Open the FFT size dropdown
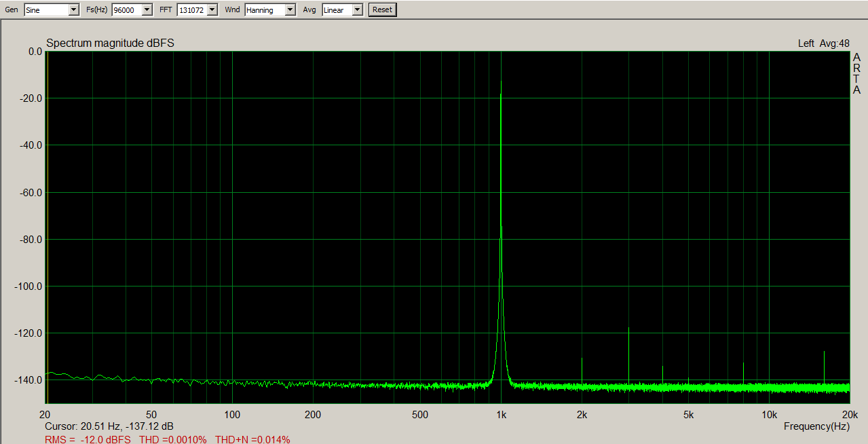 click(x=212, y=10)
